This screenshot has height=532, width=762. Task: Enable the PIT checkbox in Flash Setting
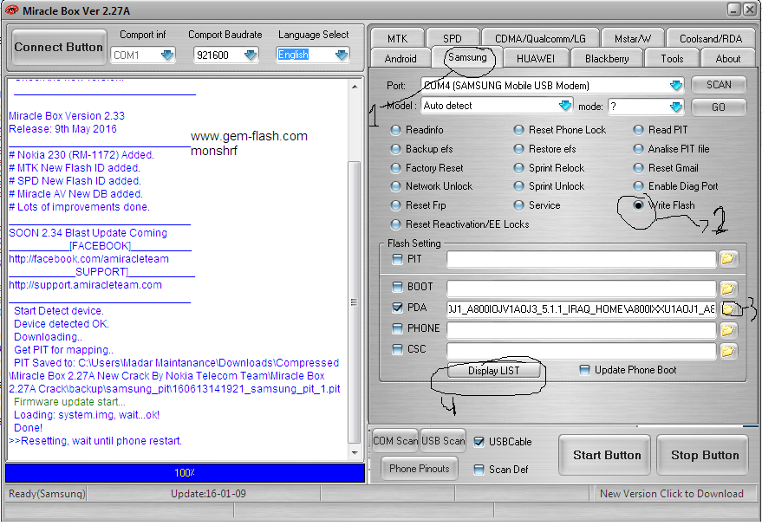tap(398, 259)
